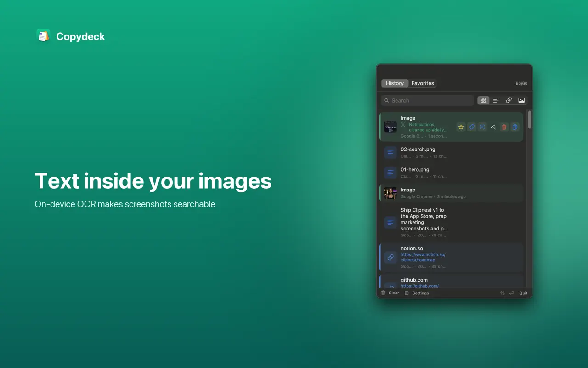Image resolution: width=588 pixels, height=368 pixels.
Task: Click the Copydeck logo icon
Action: point(43,36)
